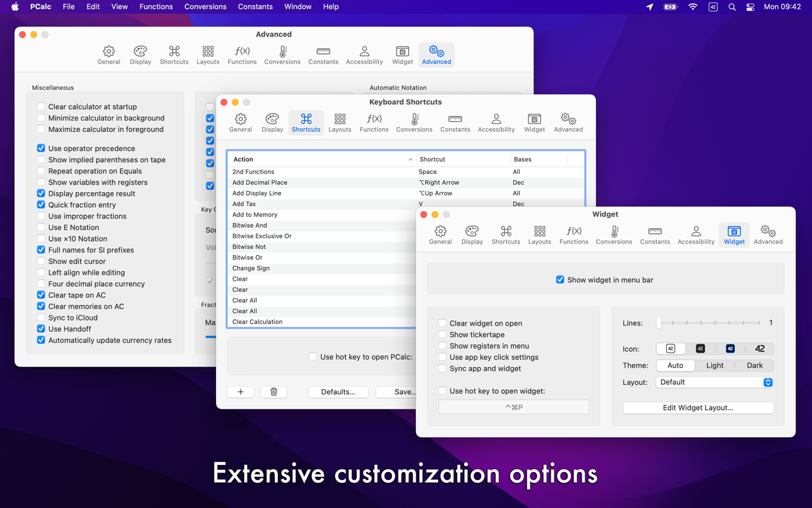812x508 pixels.
Task: Open the widget Layout dropdown
Action: pos(714,382)
